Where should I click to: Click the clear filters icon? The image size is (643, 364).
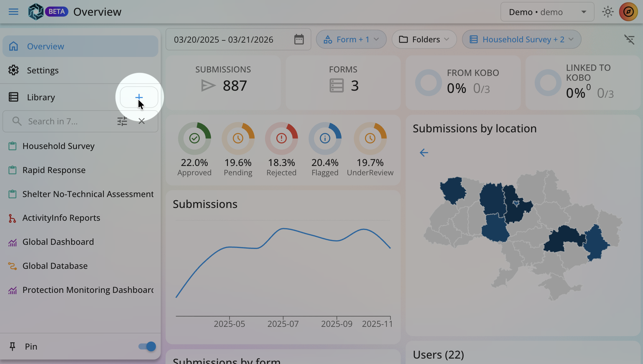629,39
